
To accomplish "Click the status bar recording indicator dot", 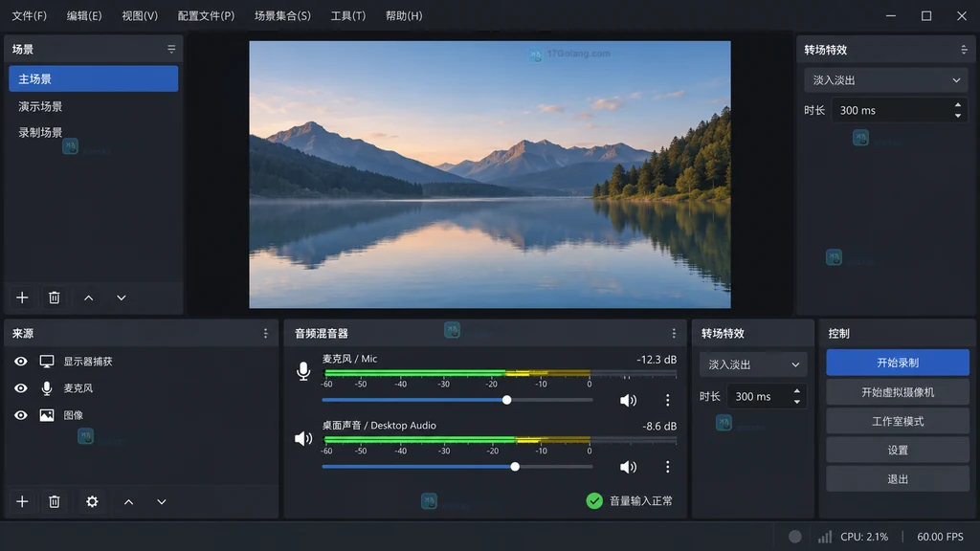I will click(x=795, y=537).
